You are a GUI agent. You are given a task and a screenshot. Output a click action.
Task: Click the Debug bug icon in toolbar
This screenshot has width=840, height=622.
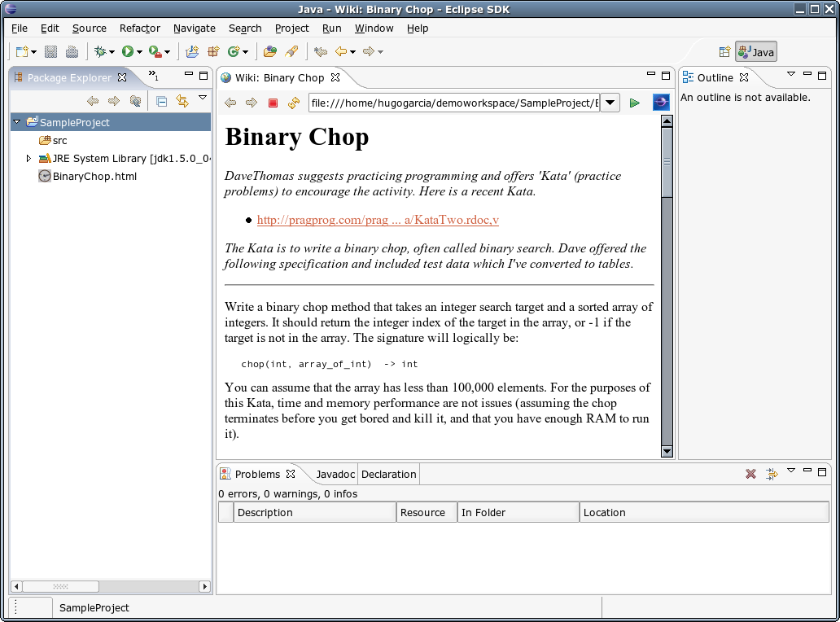coord(101,52)
